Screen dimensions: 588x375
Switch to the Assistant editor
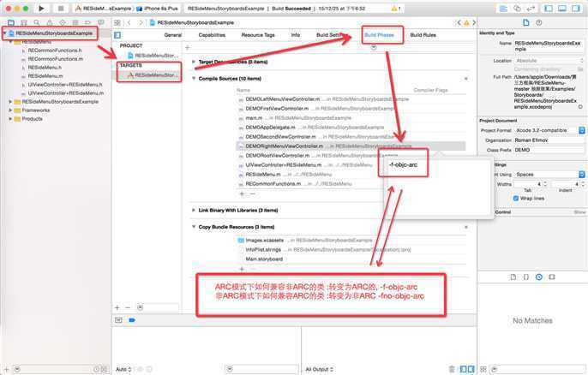coord(517,9)
